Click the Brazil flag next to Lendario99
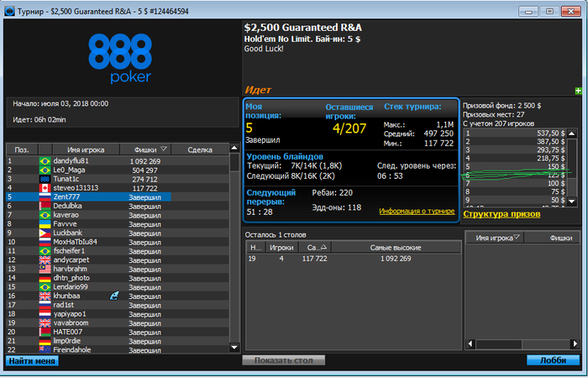The height and width of the screenshot is (378, 588). coord(45,287)
